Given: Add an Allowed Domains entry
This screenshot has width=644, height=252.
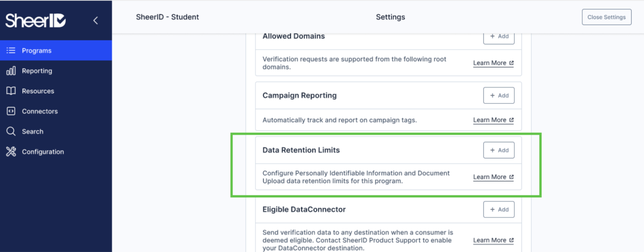Looking at the screenshot, I should pyautogui.click(x=499, y=36).
